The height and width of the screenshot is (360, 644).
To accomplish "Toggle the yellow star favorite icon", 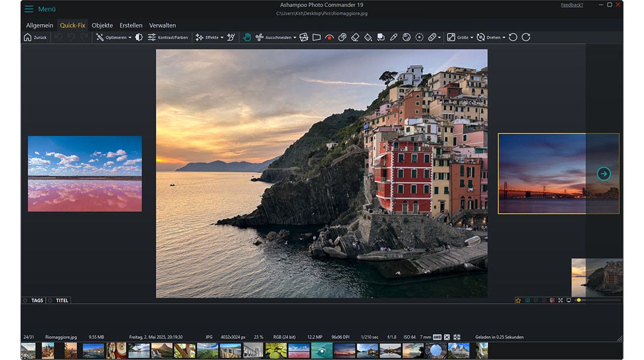I will [x=518, y=300].
